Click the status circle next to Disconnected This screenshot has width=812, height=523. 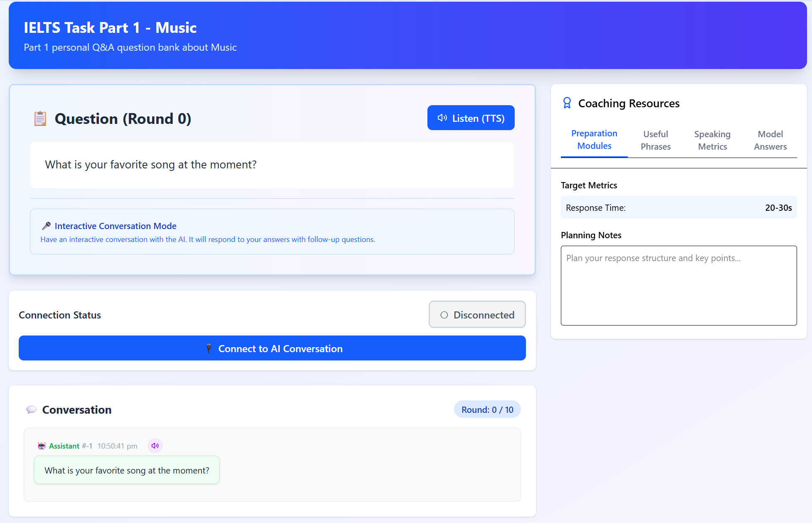tap(444, 315)
